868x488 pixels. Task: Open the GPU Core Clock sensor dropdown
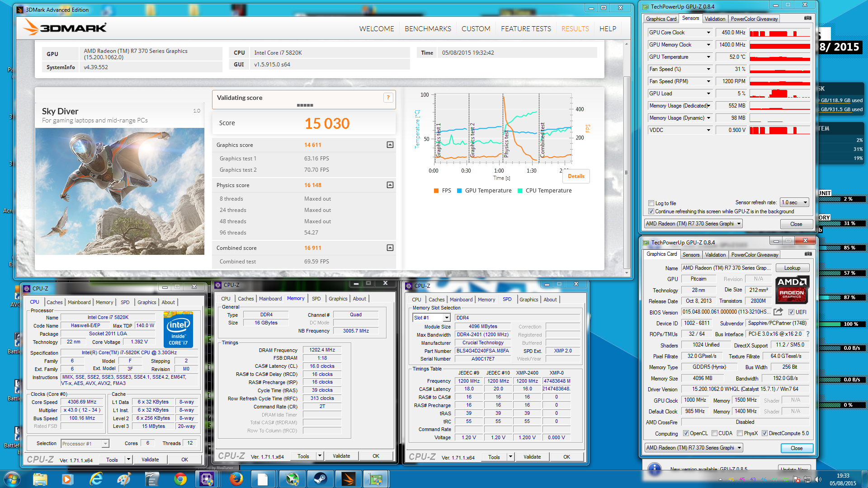(708, 33)
